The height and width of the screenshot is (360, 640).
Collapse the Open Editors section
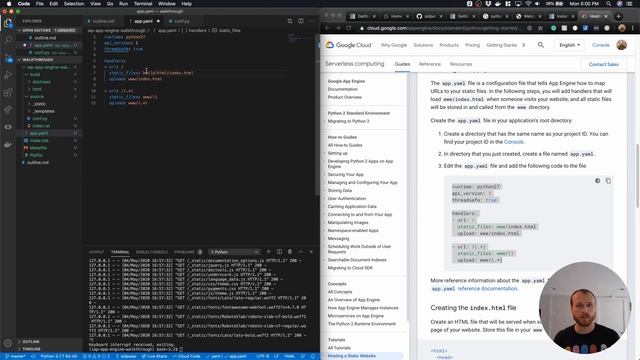point(49,30)
